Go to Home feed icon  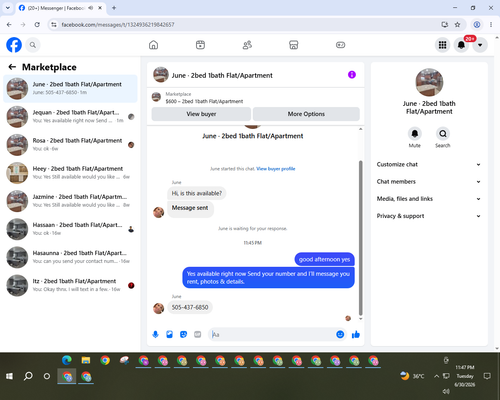(x=153, y=45)
